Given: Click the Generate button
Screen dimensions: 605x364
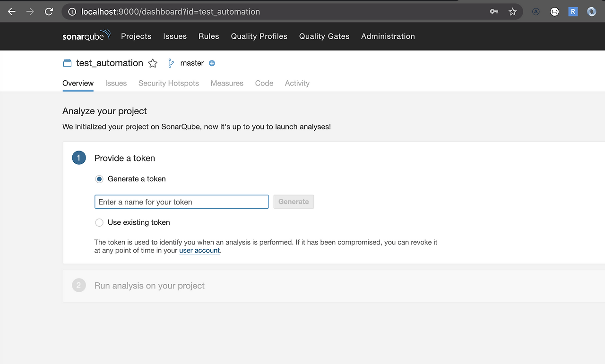Looking at the screenshot, I should coord(293,202).
